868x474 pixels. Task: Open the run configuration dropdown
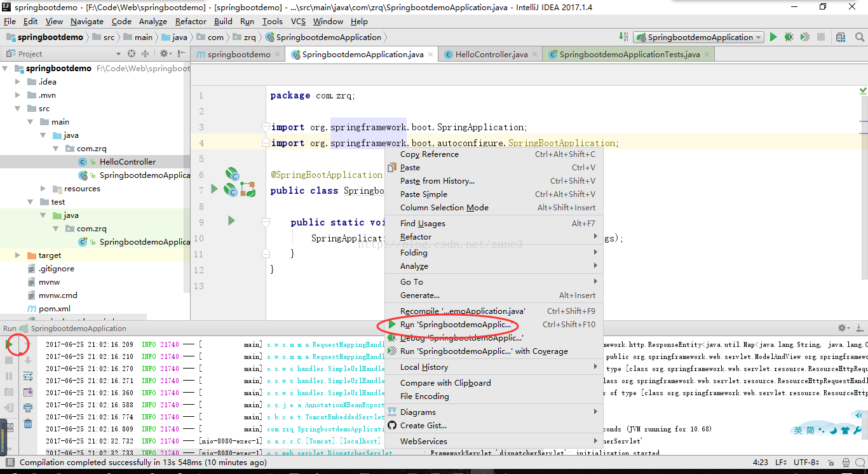[x=698, y=37]
